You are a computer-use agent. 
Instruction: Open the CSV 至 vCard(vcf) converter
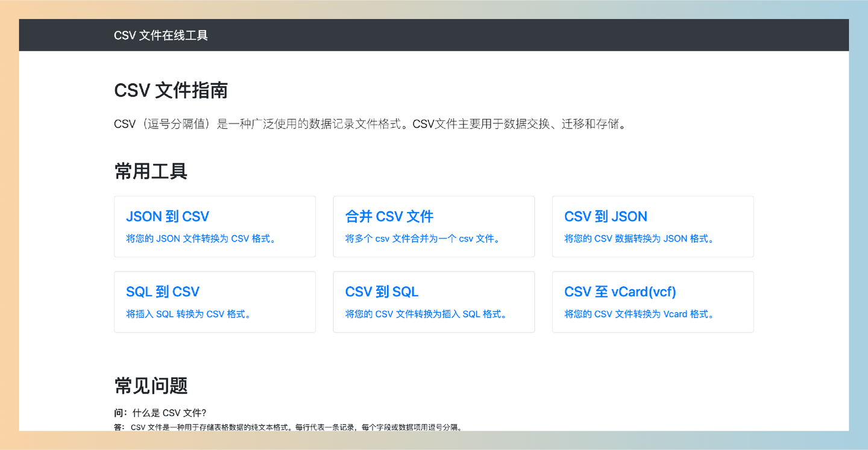(x=619, y=292)
